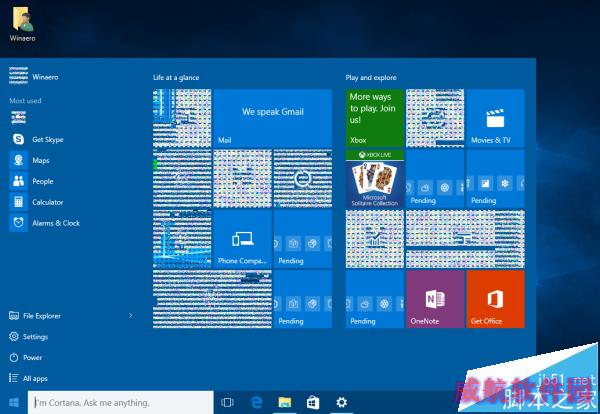Open the Store from the taskbar
The width and height of the screenshot is (600, 414).
pyautogui.click(x=313, y=403)
